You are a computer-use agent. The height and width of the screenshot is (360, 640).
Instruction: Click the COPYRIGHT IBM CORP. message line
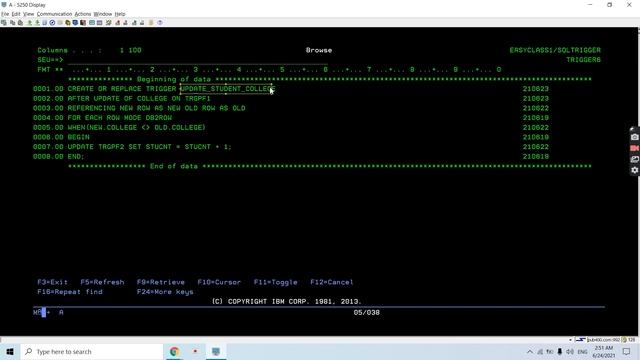[287, 302]
